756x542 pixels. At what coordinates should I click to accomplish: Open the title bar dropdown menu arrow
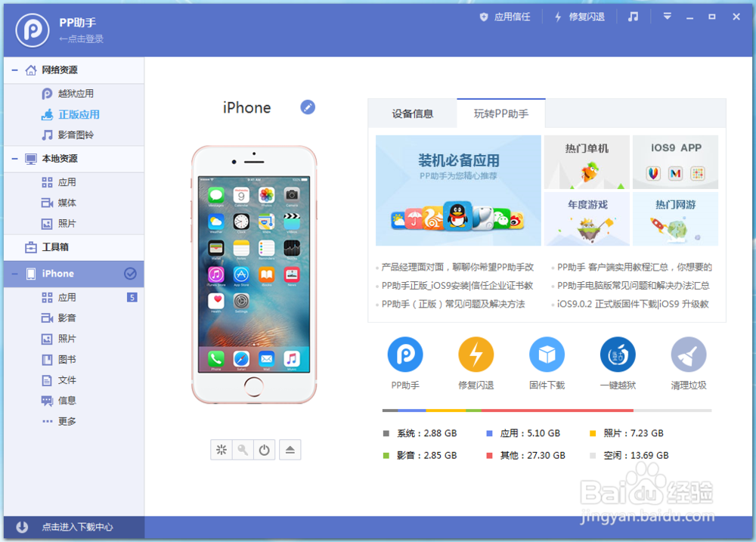(668, 17)
